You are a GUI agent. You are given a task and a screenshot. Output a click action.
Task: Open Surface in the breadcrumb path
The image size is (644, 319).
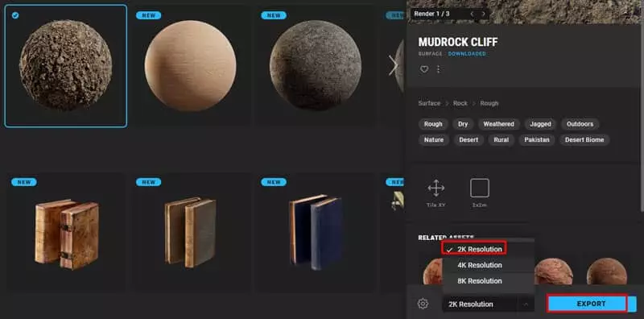[429, 104]
